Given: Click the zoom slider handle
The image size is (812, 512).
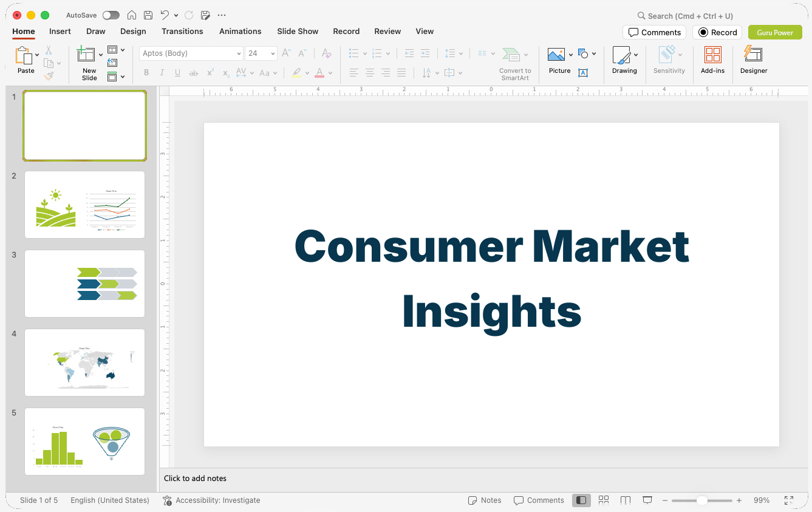Looking at the screenshot, I should [701, 500].
